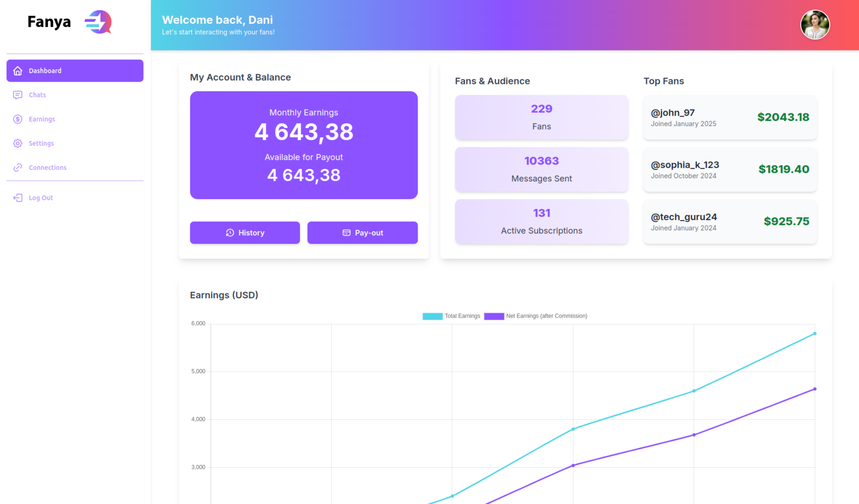The image size is (859, 504).
Task: Click the Monthly Earnings balance panel
Action: (304, 144)
